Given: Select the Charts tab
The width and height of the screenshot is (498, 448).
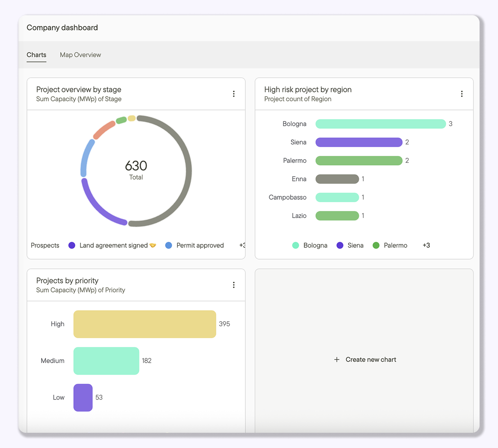Looking at the screenshot, I should coord(36,54).
